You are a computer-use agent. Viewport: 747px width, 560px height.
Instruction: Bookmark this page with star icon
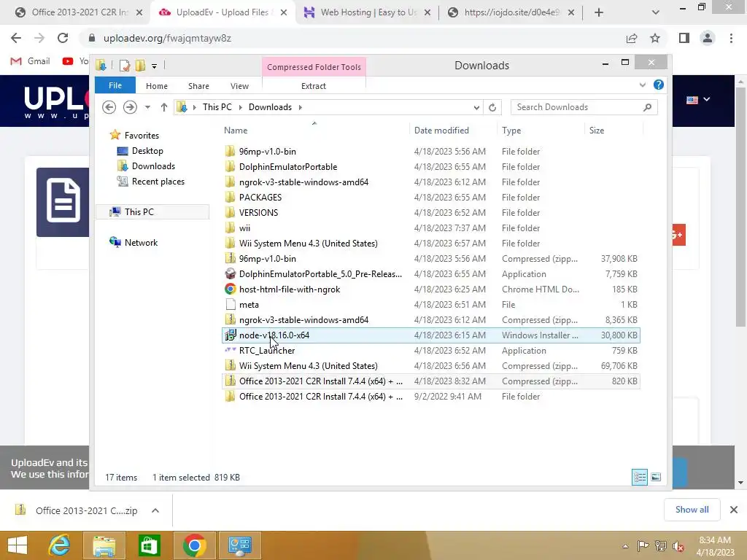655,38
